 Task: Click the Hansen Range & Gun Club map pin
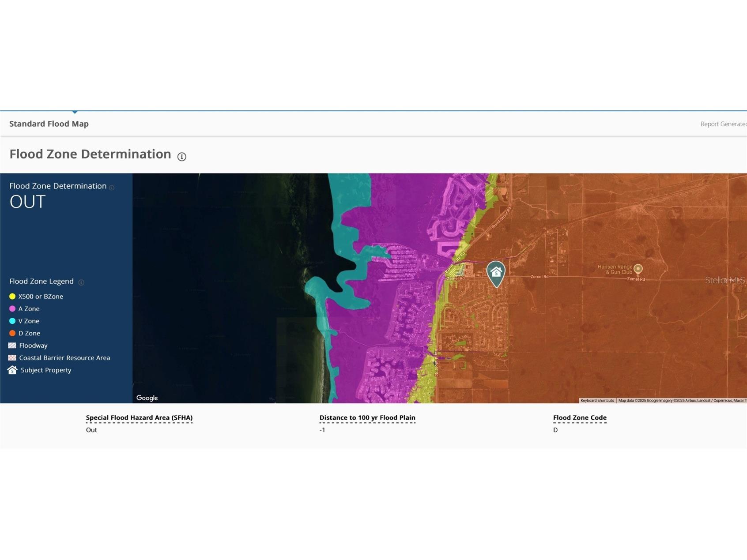point(638,268)
